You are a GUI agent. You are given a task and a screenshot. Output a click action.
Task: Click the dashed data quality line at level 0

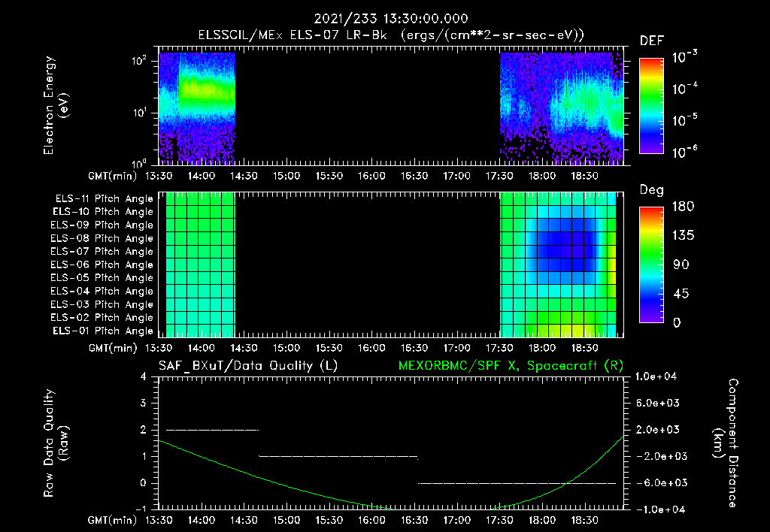coord(517,483)
